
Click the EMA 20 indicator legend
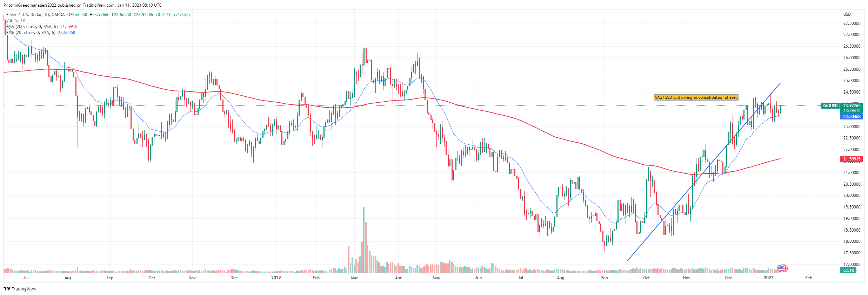41,33
